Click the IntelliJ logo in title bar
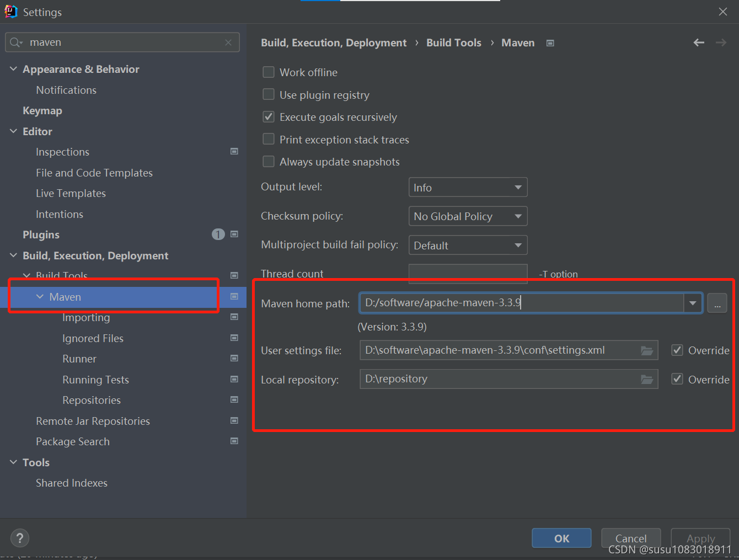Image resolution: width=739 pixels, height=560 pixels. (x=11, y=12)
